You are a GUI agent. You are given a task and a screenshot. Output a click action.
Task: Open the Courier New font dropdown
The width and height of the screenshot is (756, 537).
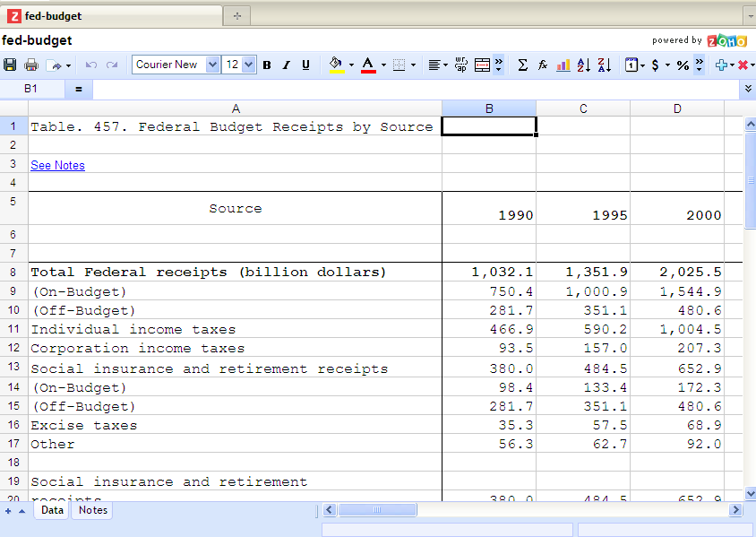tap(212, 65)
